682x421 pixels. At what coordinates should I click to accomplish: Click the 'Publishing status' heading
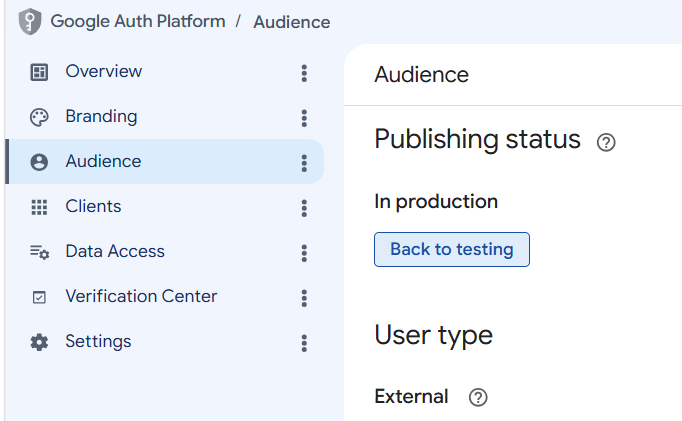click(477, 139)
